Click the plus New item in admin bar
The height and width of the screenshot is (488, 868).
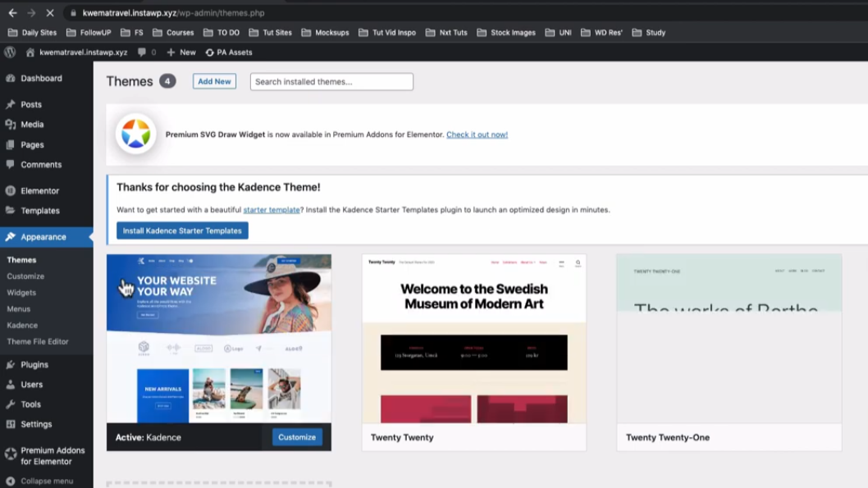click(181, 52)
